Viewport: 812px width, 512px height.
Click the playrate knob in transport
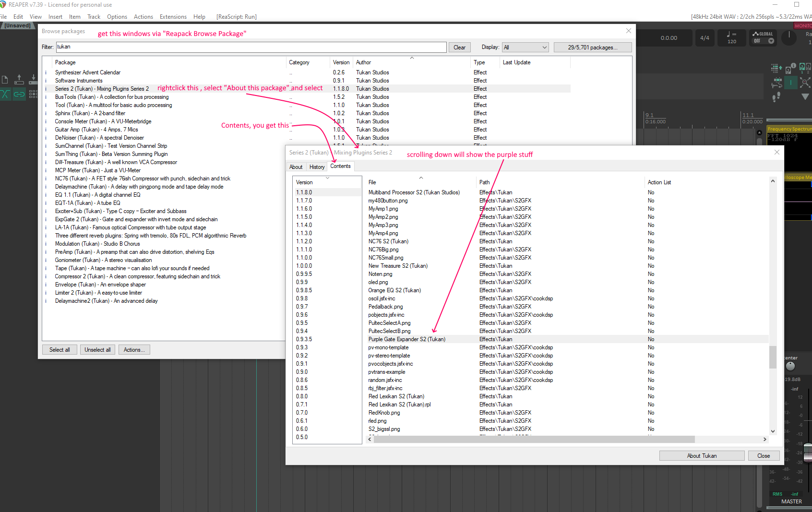coord(789,37)
